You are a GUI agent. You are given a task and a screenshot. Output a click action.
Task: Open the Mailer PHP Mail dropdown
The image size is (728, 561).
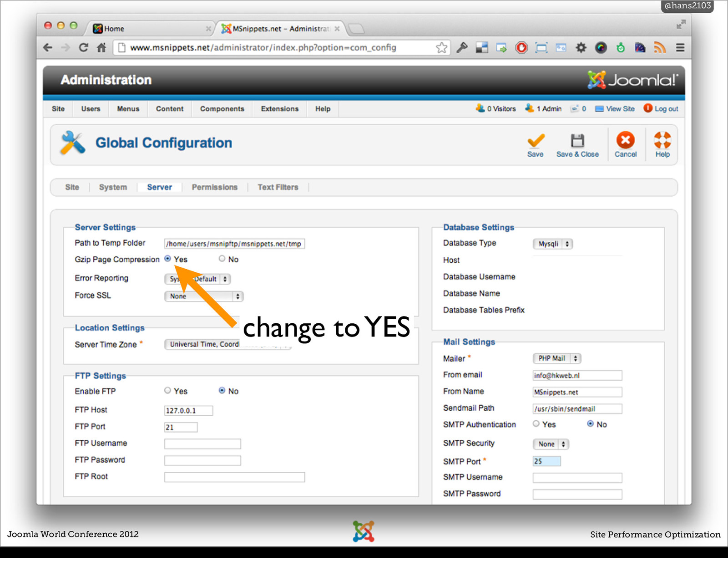[x=557, y=359]
